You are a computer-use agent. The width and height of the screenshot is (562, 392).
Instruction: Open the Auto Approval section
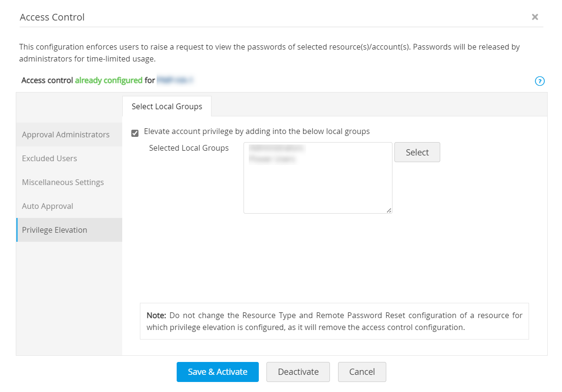coord(48,206)
